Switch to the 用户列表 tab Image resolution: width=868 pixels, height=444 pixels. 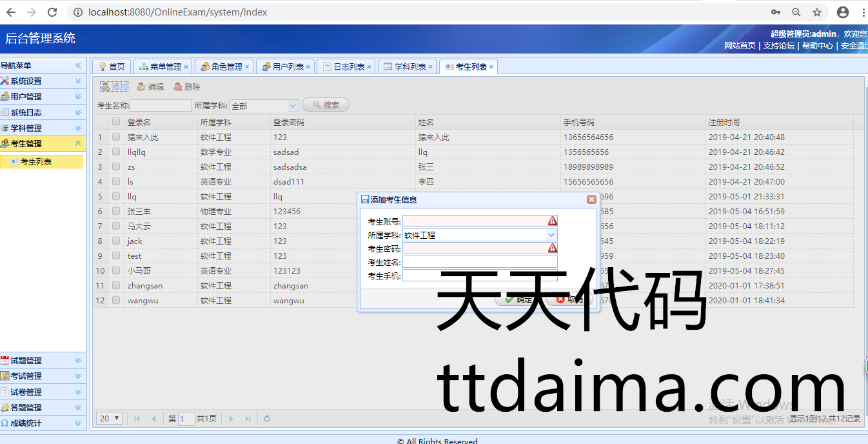pyautogui.click(x=287, y=67)
